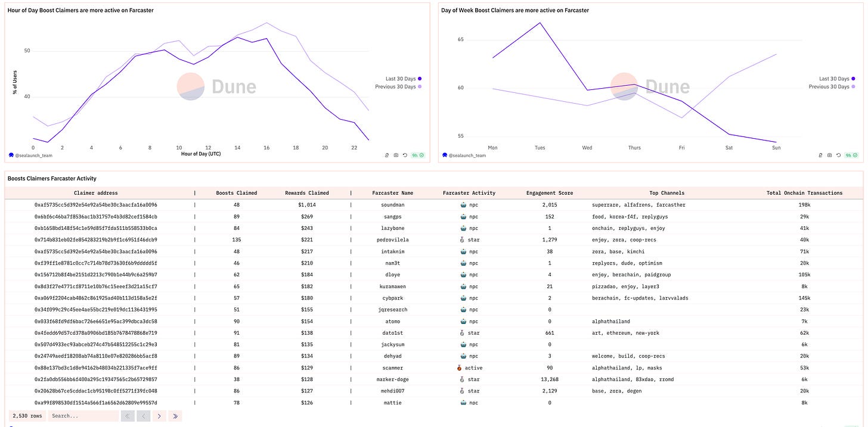Image resolution: width=868 pixels, height=427 pixels.
Task: Sort table by Rewards Claimed column
Action: click(307, 193)
